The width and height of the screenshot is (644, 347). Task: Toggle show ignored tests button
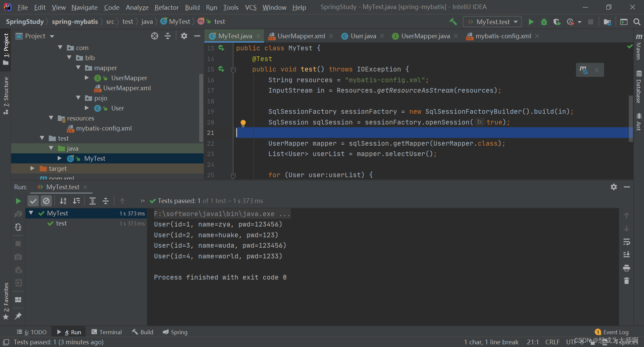pos(46,201)
